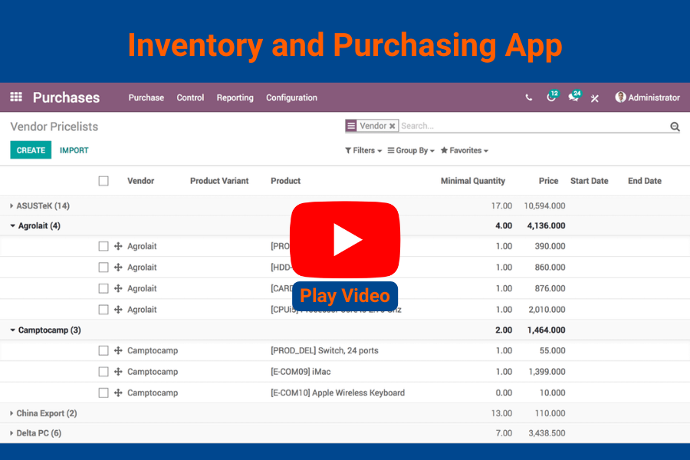Click drag handle of Agrolait 860.000 row
Viewport: 690px width, 460px height.
[x=118, y=267]
